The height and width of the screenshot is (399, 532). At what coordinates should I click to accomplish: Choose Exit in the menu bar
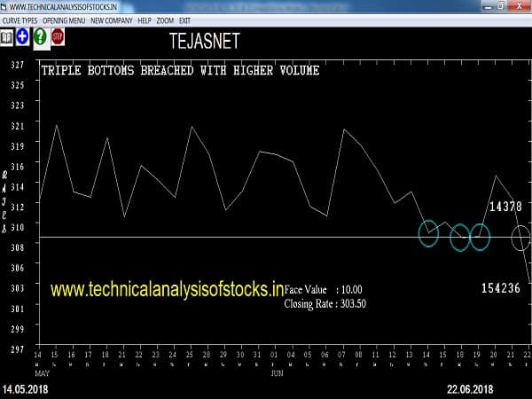pos(185,20)
